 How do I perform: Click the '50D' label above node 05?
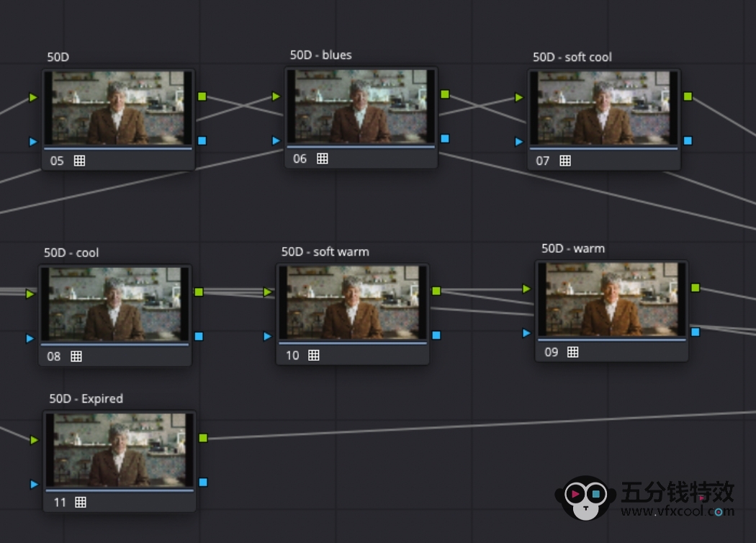(x=58, y=58)
